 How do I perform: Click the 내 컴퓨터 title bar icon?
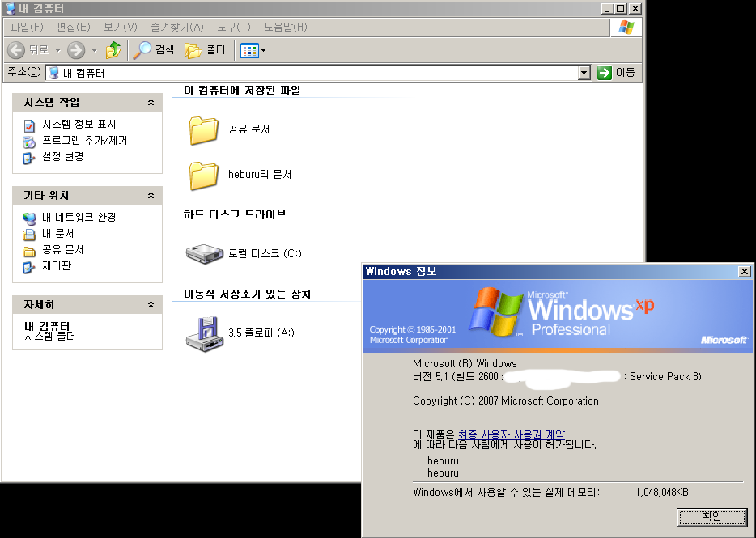click(x=11, y=8)
